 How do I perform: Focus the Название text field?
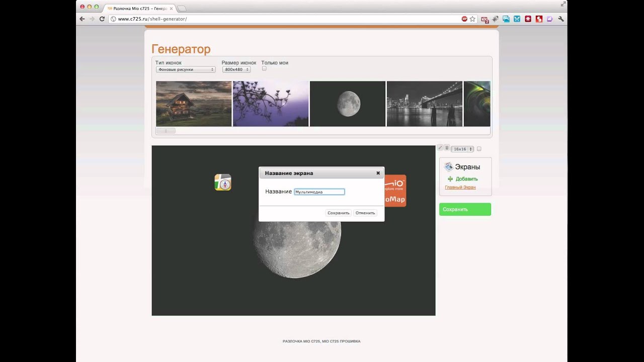[x=319, y=192]
